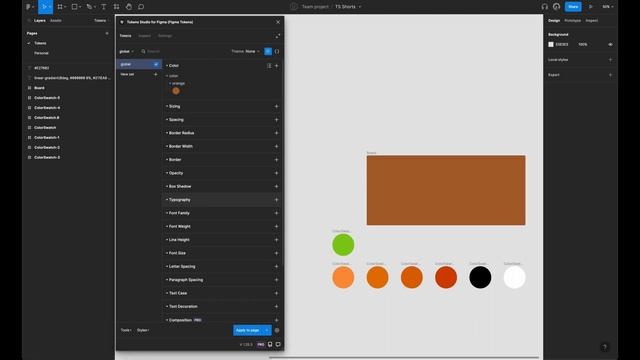The height and width of the screenshot is (360, 640).
Task: Add a Local styles entry
Action: coord(610,60)
